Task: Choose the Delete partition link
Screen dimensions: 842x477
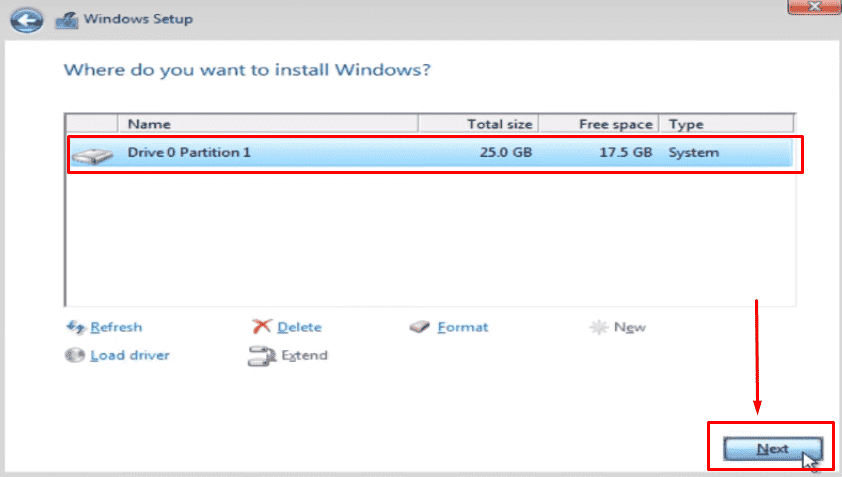Action: (x=299, y=327)
